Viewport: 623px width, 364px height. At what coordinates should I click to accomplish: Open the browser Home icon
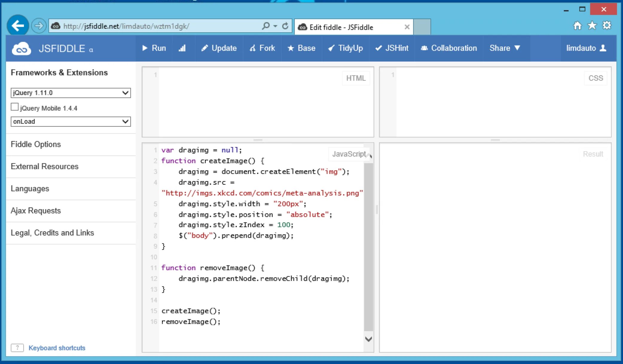577,26
